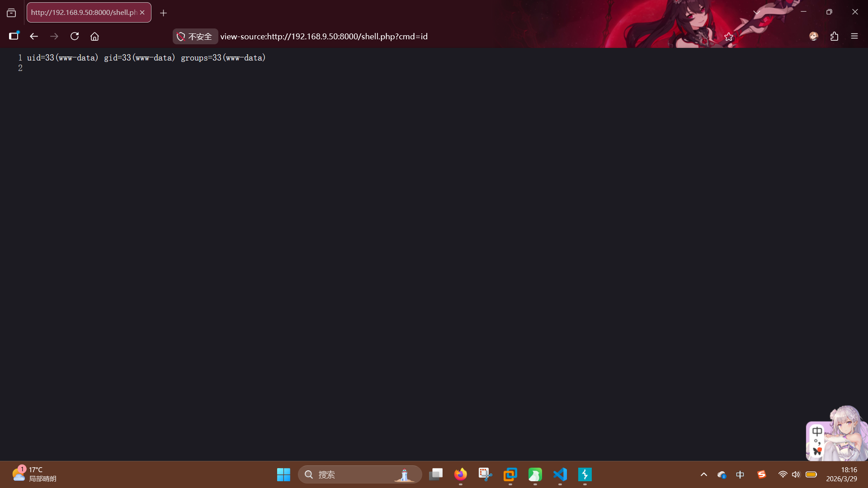This screenshot has height=488, width=868.
Task: Click the view-source URL address field
Action: tap(324, 37)
